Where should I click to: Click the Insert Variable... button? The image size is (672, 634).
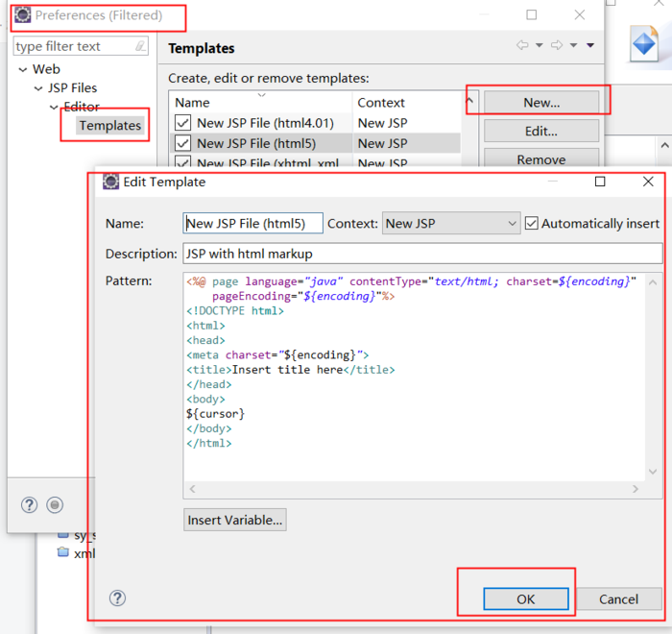(x=235, y=520)
